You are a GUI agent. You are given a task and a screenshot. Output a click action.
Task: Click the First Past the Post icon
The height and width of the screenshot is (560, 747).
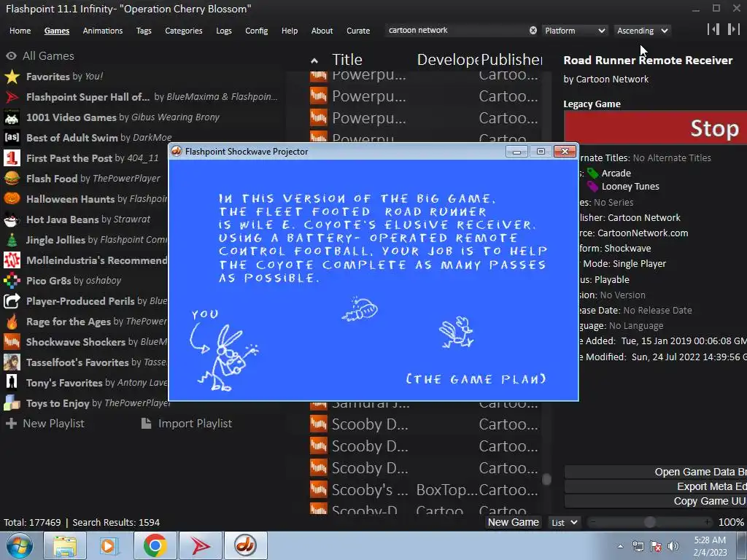[12, 158]
